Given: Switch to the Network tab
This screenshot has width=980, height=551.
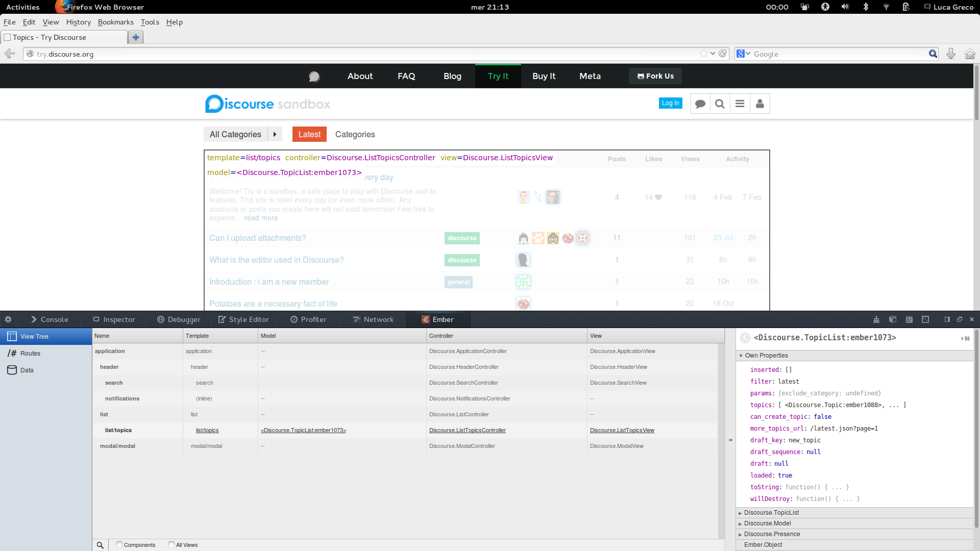Looking at the screenshot, I should 373,319.
